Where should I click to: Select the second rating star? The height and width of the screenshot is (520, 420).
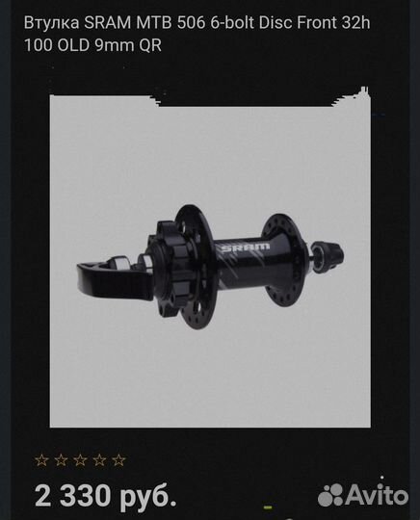61,460
